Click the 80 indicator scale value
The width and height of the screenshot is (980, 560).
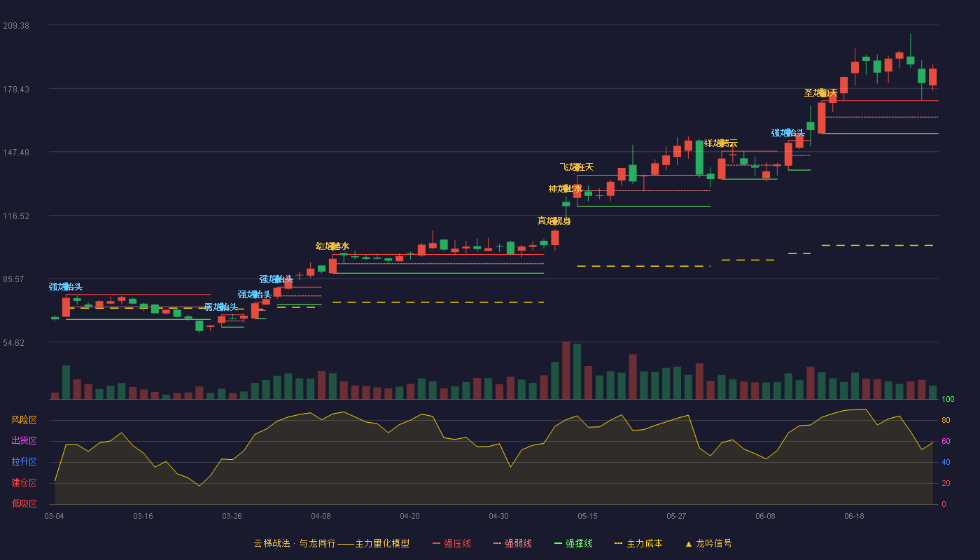(946, 420)
